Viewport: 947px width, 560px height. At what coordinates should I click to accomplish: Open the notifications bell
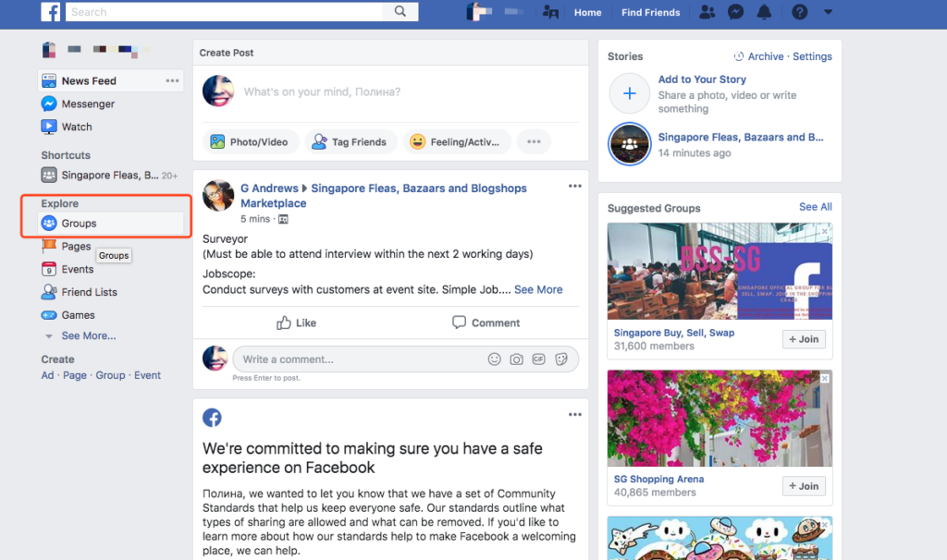(764, 12)
